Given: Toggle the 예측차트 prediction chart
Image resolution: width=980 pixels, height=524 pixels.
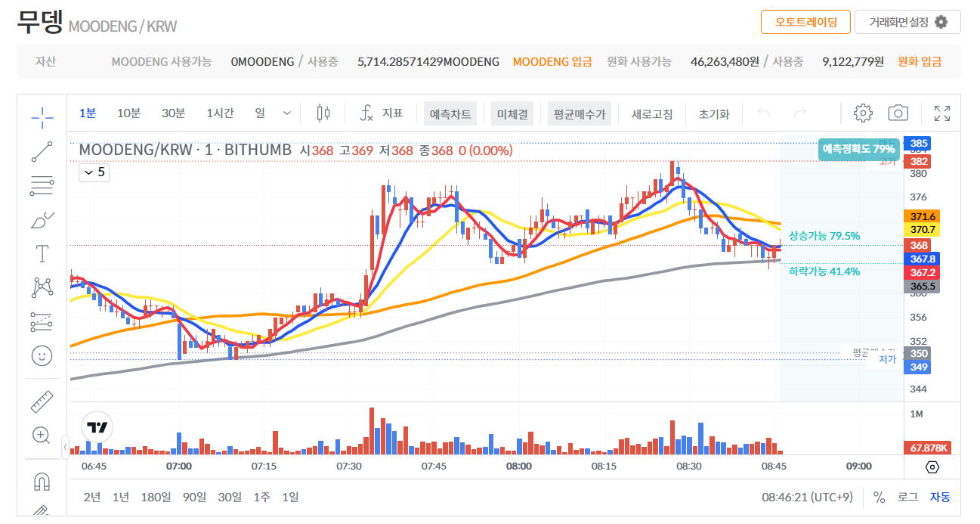Looking at the screenshot, I should coord(450,114).
